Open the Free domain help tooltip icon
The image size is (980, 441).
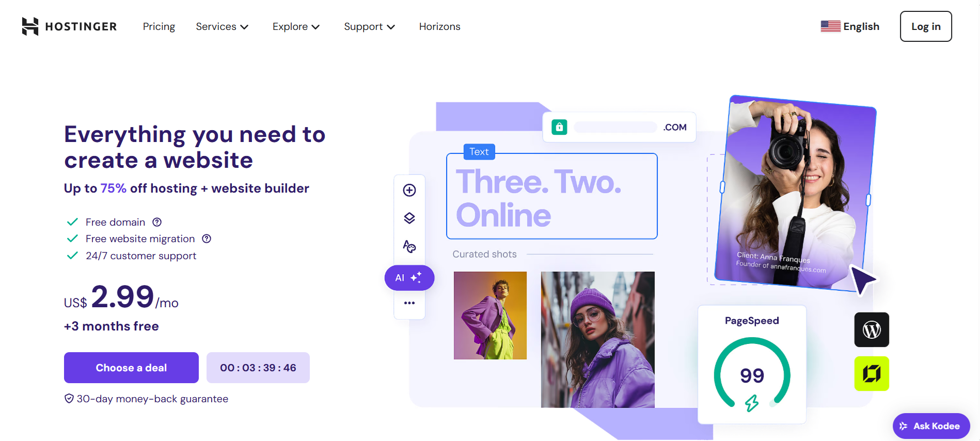point(157,222)
